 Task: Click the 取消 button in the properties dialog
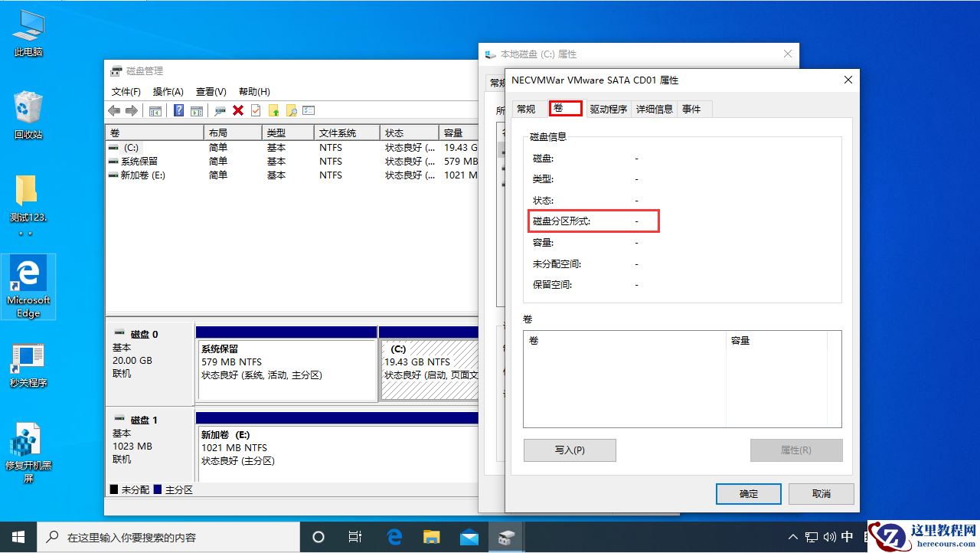(820, 493)
